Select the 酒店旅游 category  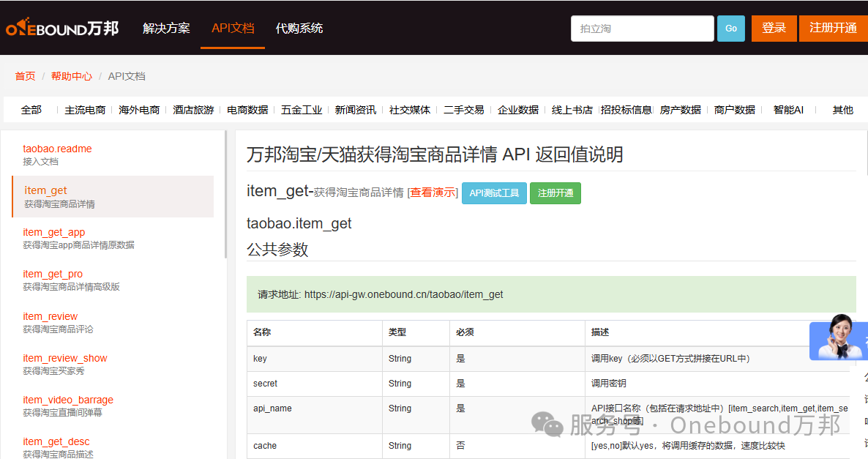pos(193,111)
